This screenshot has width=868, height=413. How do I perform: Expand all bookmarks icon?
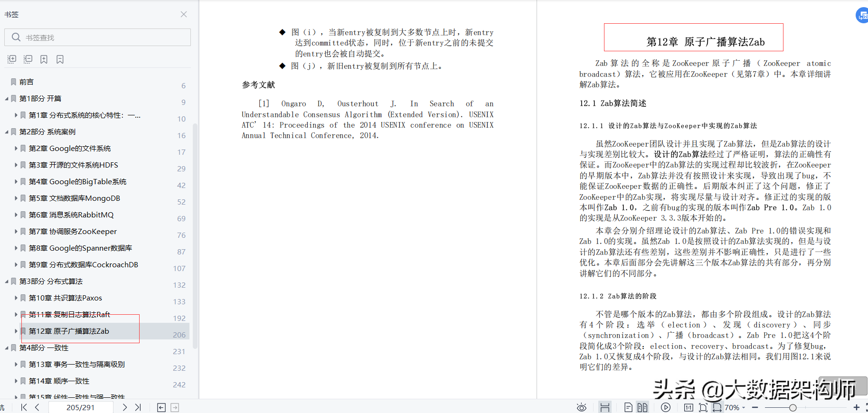(x=12, y=59)
